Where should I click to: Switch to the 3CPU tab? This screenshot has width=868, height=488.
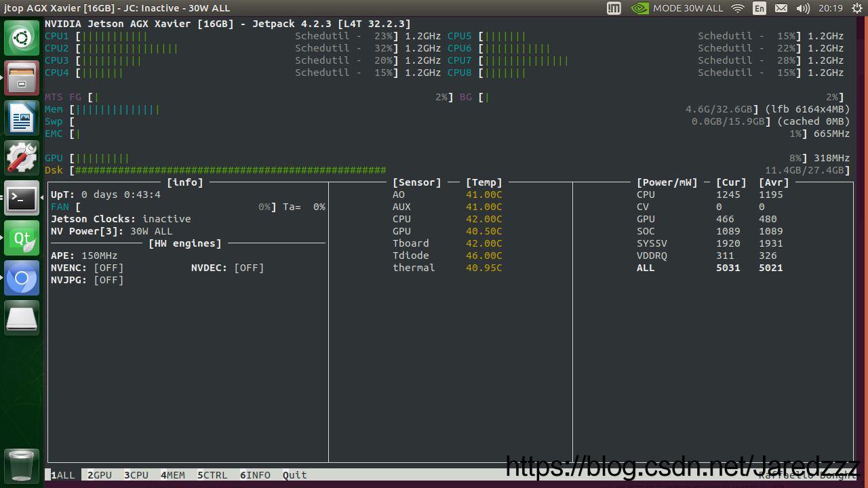pyautogui.click(x=136, y=475)
